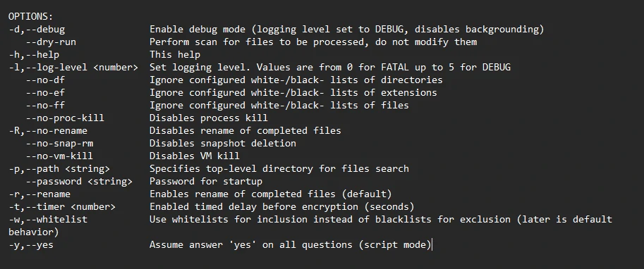Click the -p,--path <string> option
The width and height of the screenshot is (644, 269).
click(59, 169)
